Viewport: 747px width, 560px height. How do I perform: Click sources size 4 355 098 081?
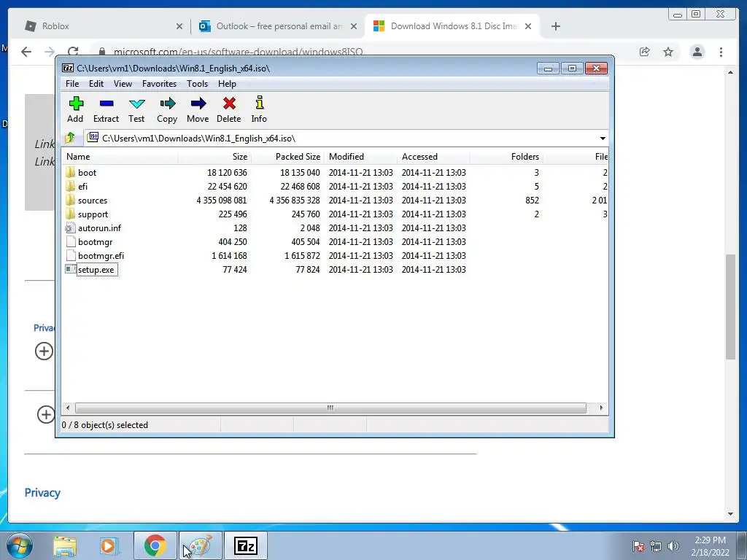coord(222,201)
